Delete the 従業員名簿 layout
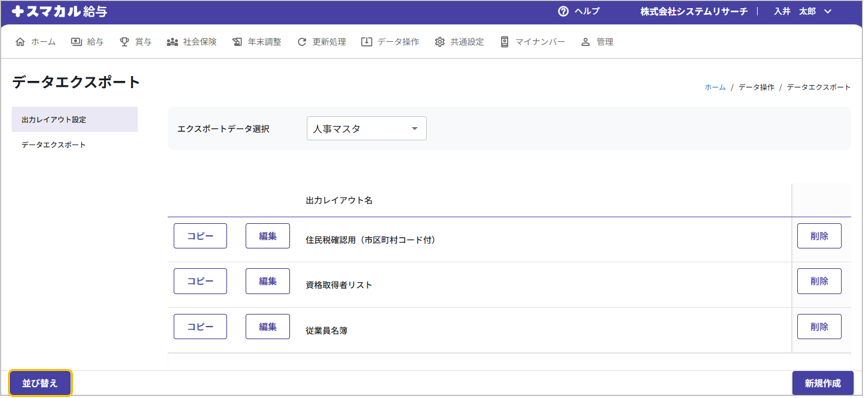 tap(819, 326)
